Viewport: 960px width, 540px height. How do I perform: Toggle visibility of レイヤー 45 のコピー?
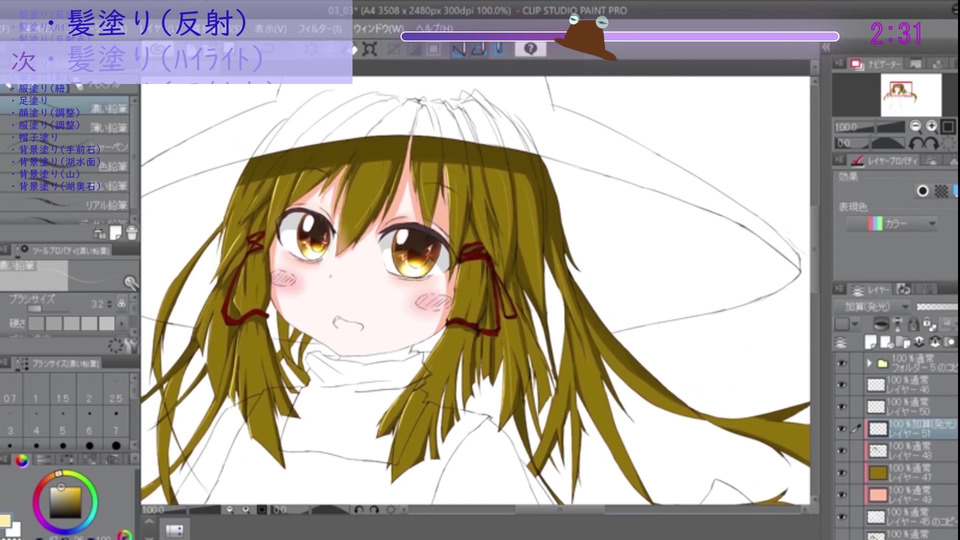click(x=842, y=517)
